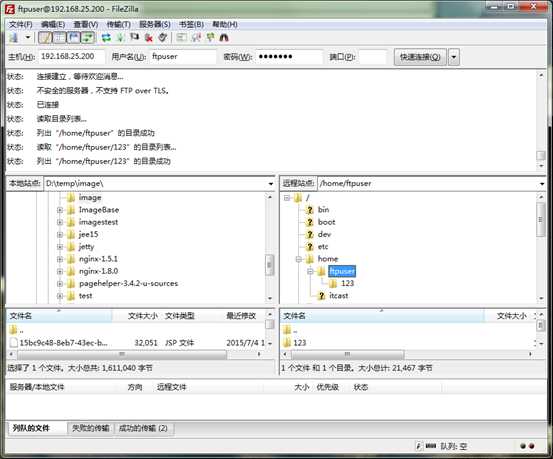Screen dimensions: 553x459
Task: Expand the jee15 local folder
Action: [x=60, y=235]
